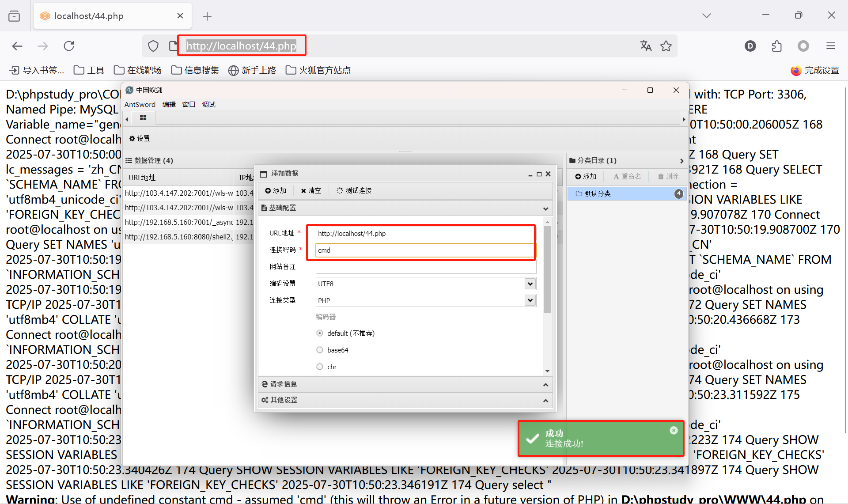Click the round D extension icon in the toolbar
This screenshot has width=848, height=504.
tap(750, 46)
